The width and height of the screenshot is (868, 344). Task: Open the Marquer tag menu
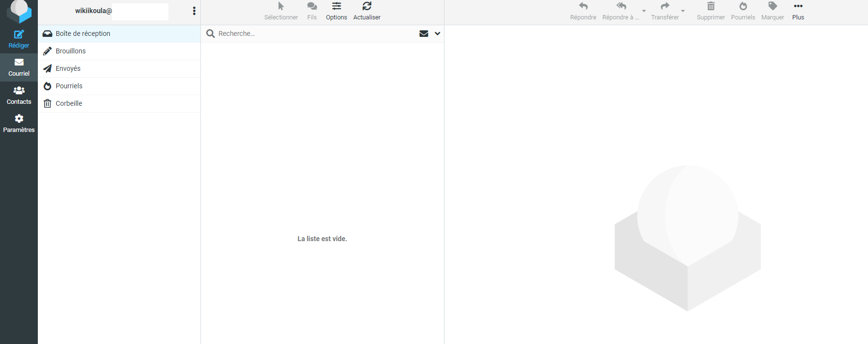click(772, 11)
